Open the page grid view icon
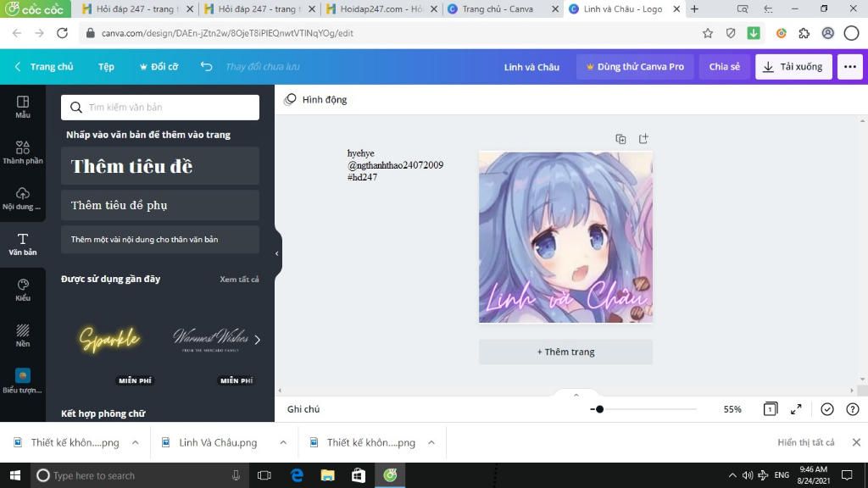This screenshot has height=488, width=868. [x=770, y=409]
